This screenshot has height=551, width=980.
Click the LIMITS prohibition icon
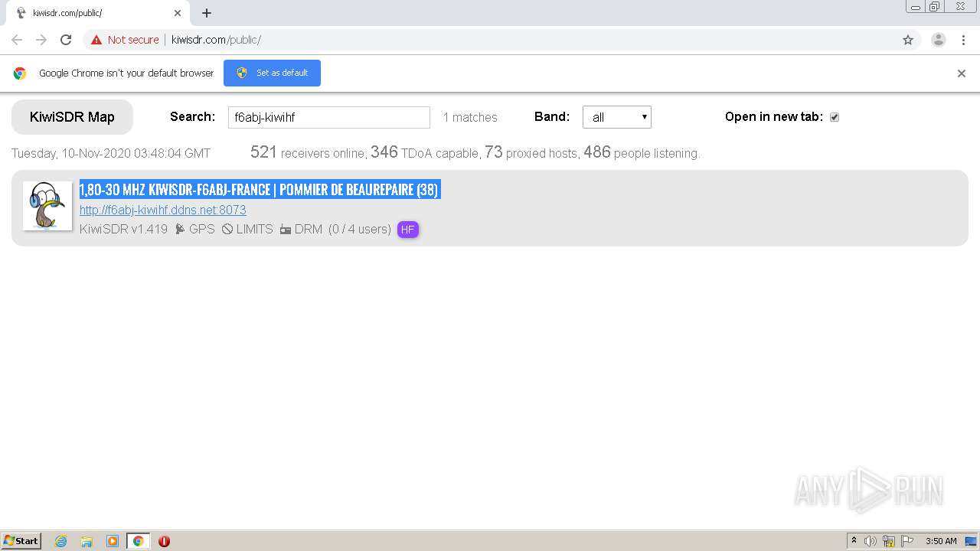(227, 229)
